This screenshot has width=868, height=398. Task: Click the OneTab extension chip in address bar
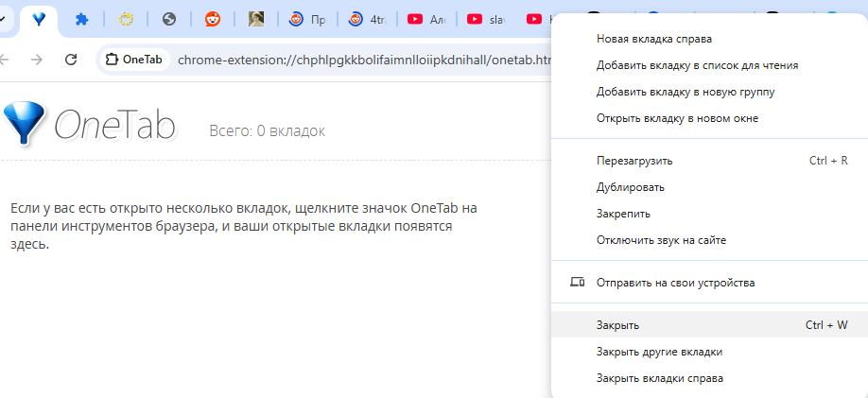(136, 60)
